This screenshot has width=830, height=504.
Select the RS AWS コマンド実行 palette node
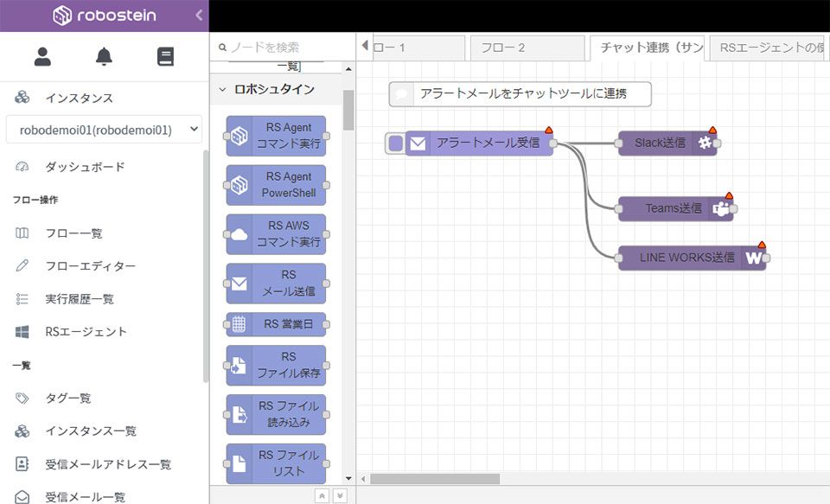coord(277,234)
